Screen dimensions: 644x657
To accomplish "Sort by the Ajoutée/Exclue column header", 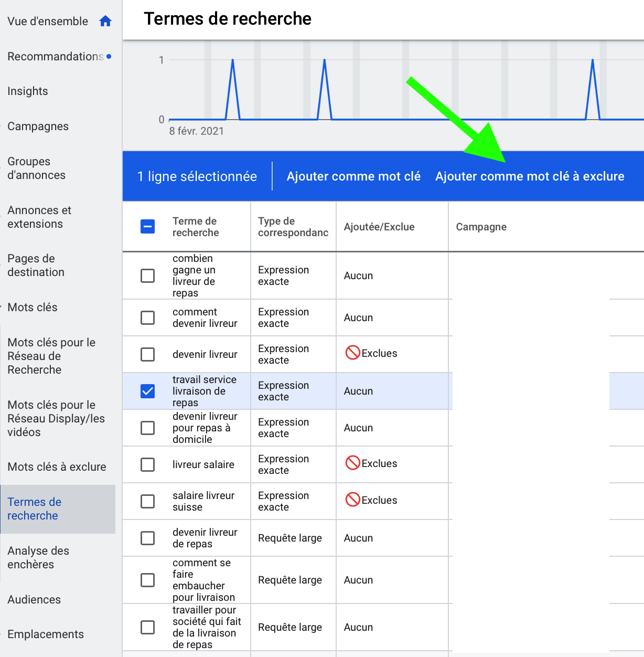I will (x=379, y=227).
